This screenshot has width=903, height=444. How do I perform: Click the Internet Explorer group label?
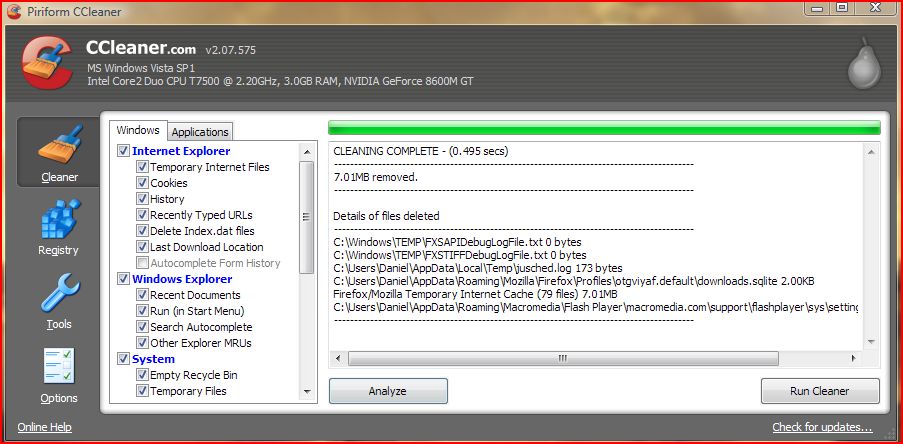(181, 151)
